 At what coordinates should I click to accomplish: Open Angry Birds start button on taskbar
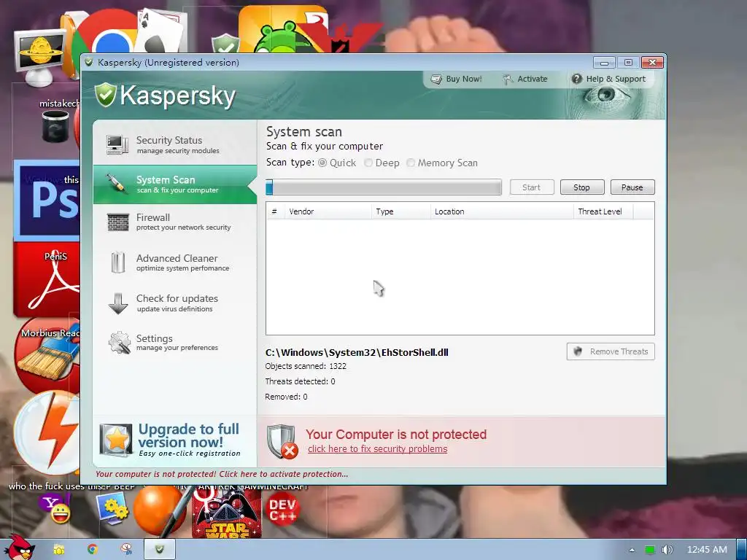pyautogui.click(x=18, y=548)
